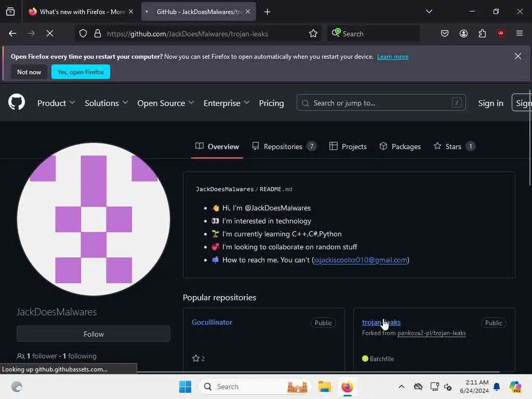
Task: Close the What's new with Firefox tab
Action: tap(131, 11)
